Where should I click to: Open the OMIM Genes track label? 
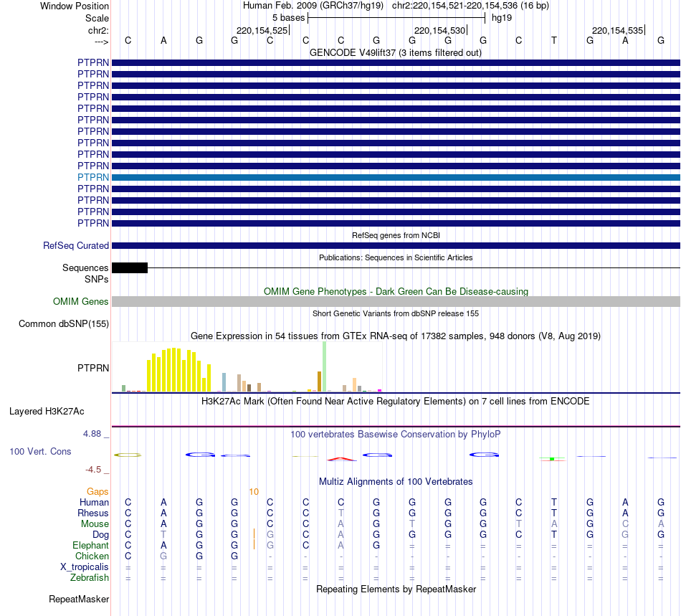[81, 301]
